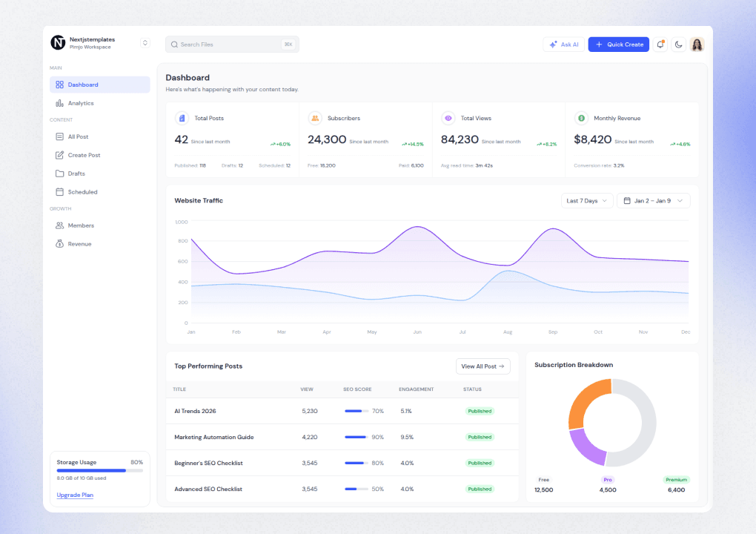Screen dimensions: 756x534
Task: Click the Search Files input field
Action: point(230,44)
